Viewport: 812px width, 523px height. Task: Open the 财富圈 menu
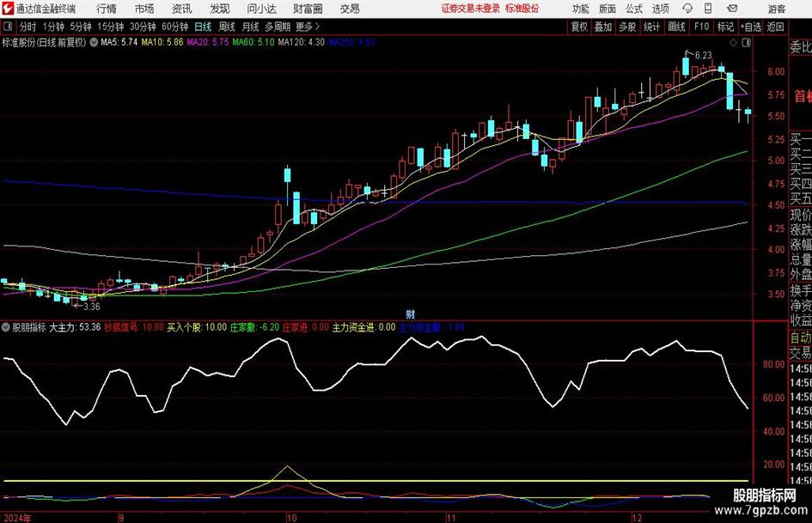pyautogui.click(x=308, y=9)
